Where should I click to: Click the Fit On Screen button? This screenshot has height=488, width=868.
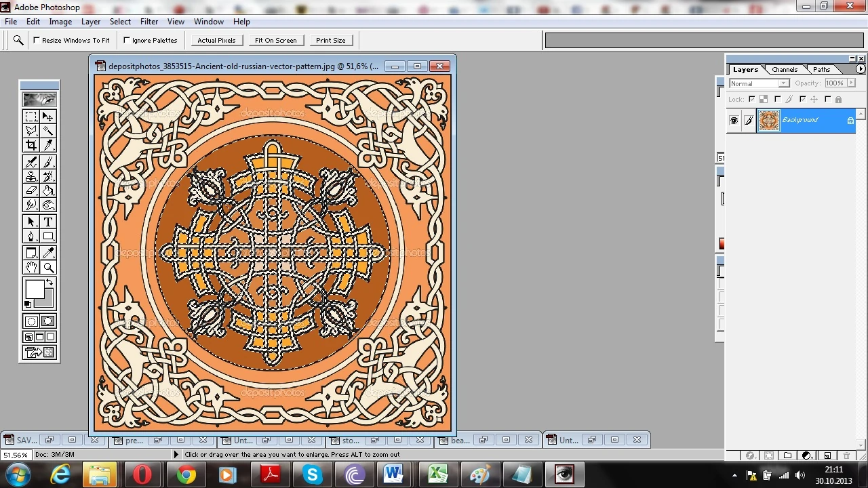click(x=275, y=40)
